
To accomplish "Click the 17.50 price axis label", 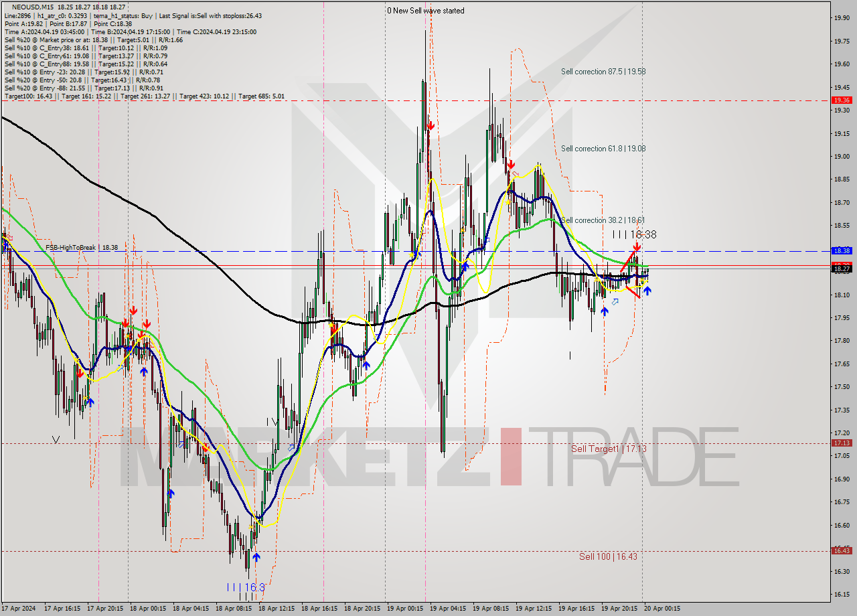I will point(842,387).
